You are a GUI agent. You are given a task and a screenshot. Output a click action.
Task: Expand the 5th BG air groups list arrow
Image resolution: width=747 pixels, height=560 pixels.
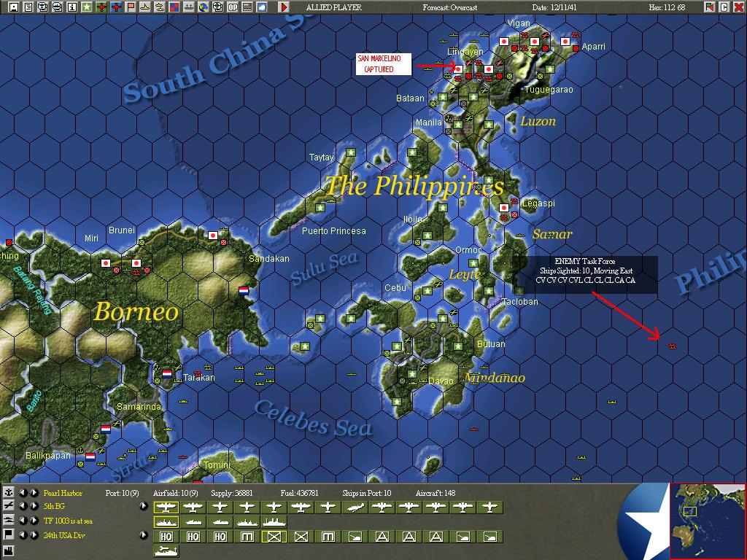144,506
